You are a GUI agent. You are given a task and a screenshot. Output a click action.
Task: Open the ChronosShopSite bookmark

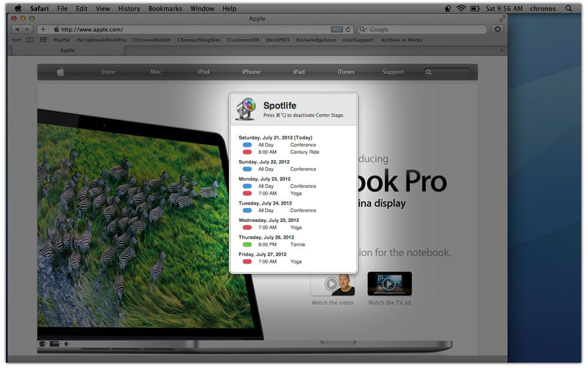click(x=199, y=40)
